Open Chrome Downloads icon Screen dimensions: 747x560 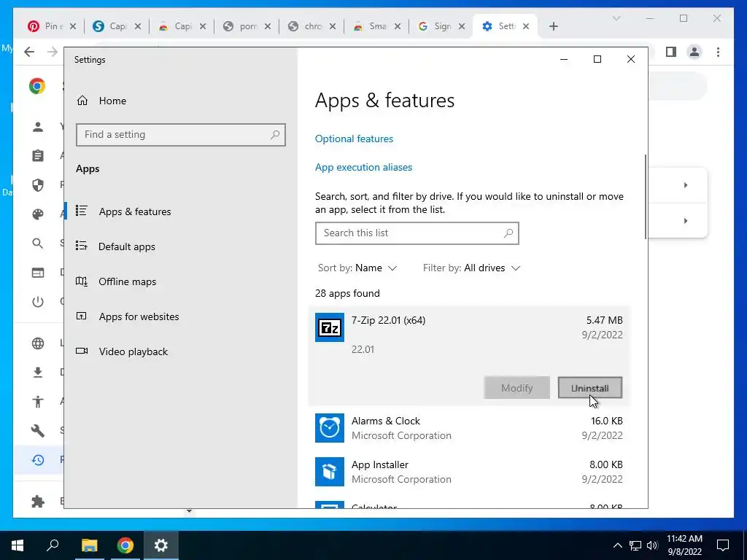pyautogui.click(x=38, y=373)
